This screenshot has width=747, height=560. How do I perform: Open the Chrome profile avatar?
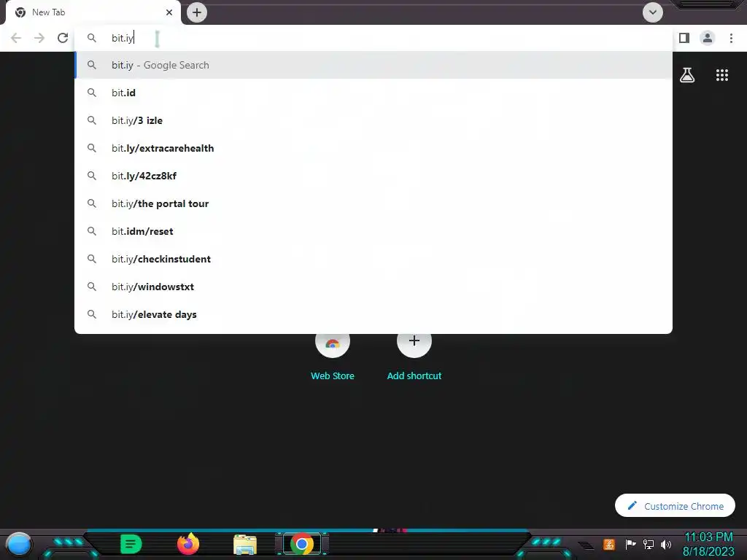tap(708, 38)
